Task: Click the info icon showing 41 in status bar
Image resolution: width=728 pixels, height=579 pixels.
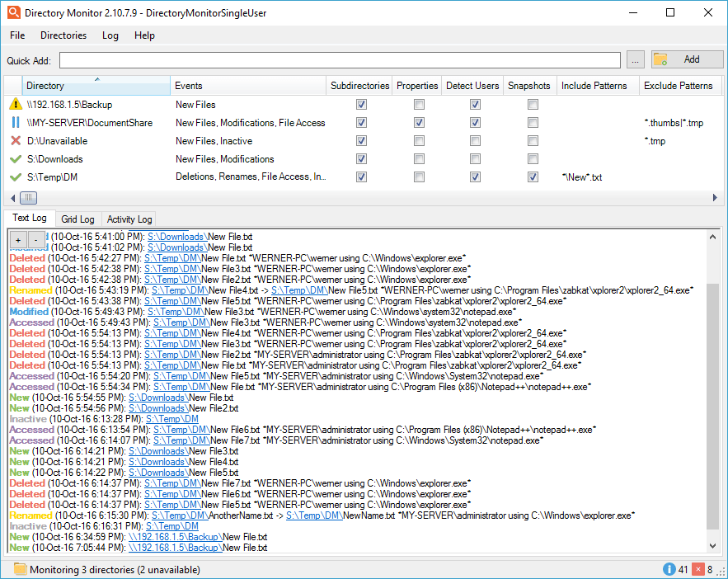Action: 669,569
